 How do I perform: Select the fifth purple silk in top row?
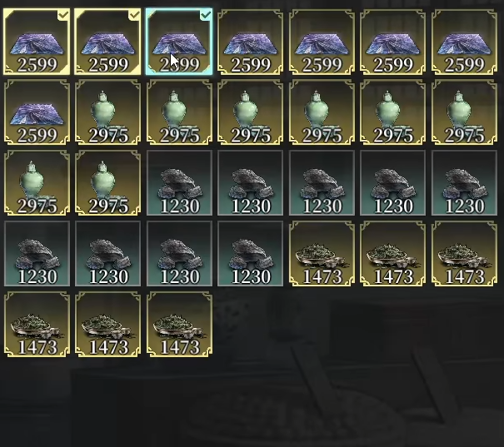coord(322,42)
